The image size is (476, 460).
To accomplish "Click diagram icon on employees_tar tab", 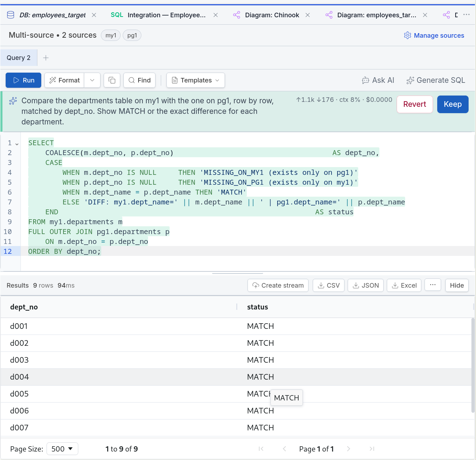I will [329, 15].
